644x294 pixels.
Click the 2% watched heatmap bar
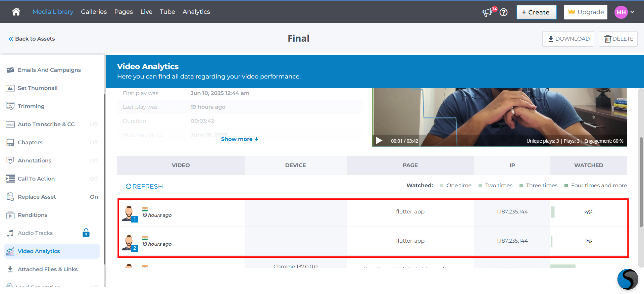click(x=551, y=241)
